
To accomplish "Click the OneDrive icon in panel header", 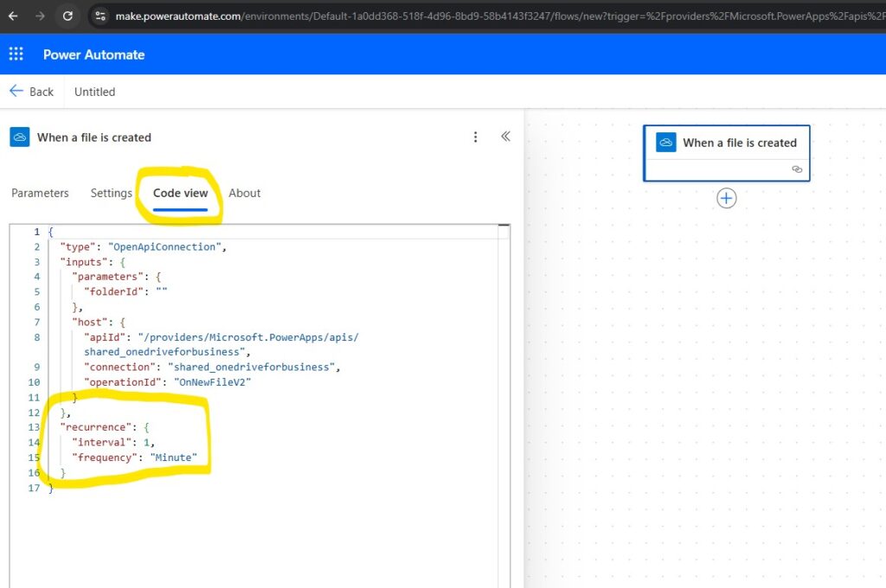I will (20, 137).
